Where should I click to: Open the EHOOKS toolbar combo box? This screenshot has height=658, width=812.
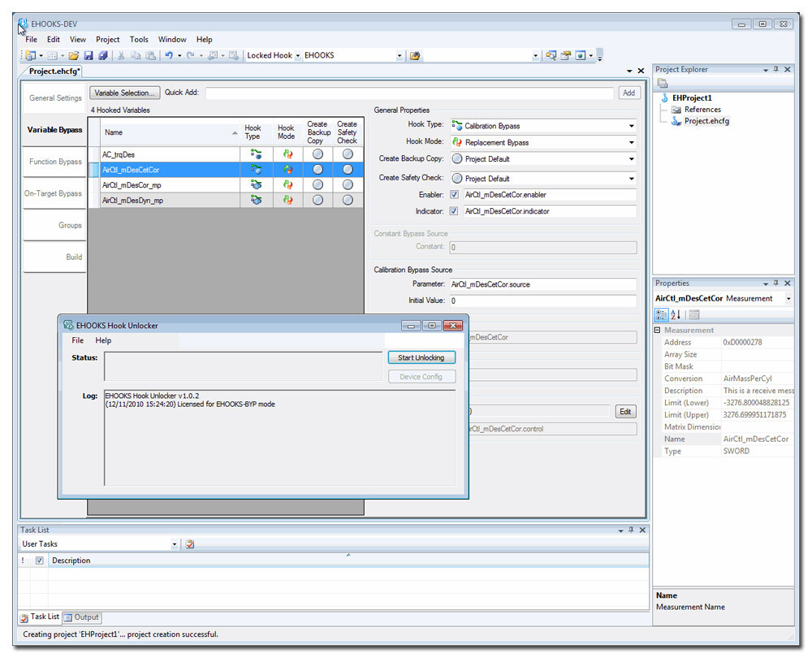tap(400, 55)
